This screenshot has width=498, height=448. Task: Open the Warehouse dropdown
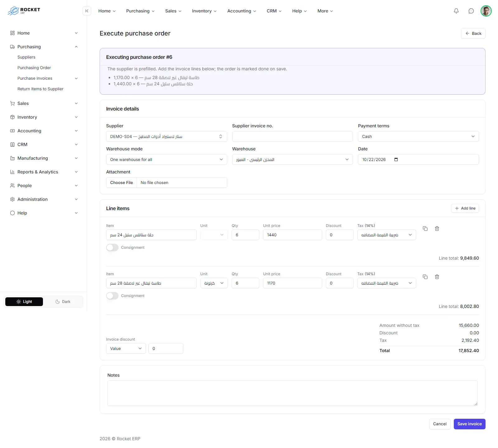pyautogui.click(x=292, y=159)
